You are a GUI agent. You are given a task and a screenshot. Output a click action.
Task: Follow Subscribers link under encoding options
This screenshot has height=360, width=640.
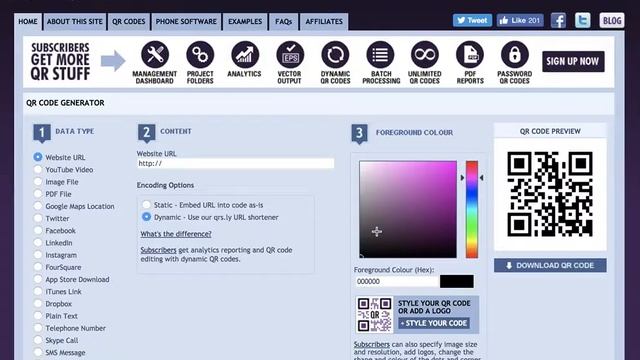pos(158,250)
